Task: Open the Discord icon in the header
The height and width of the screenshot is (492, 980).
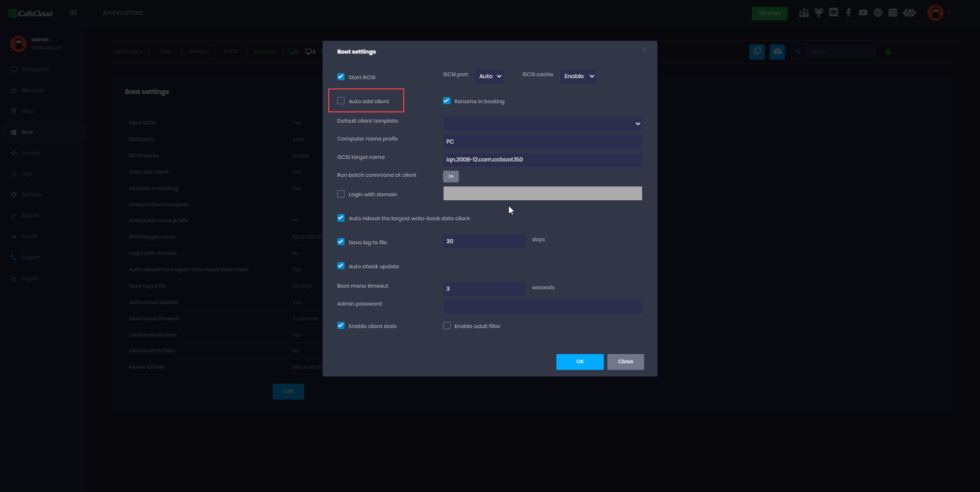Action: tap(834, 12)
